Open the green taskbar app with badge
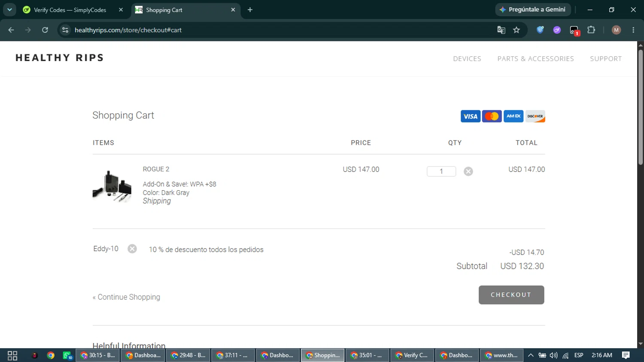 pyautogui.click(x=67, y=356)
